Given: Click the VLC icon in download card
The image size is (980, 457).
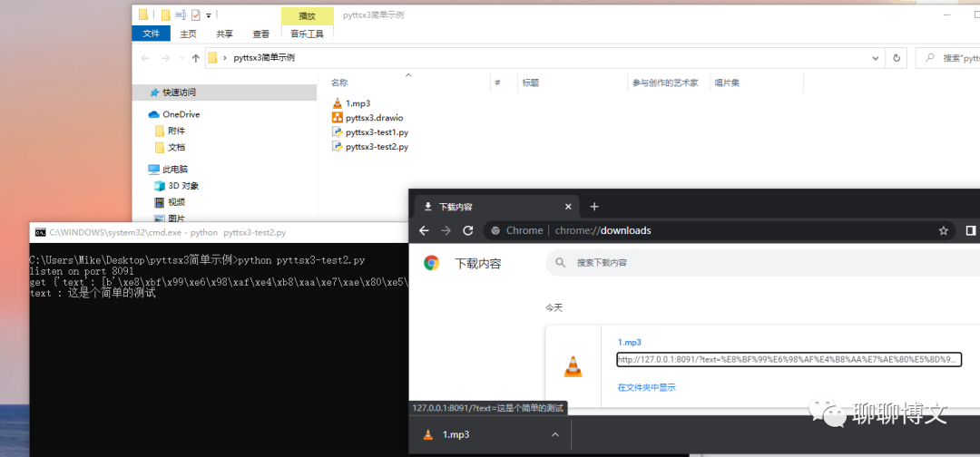Looking at the screenshot, I should tap(573, 365).
